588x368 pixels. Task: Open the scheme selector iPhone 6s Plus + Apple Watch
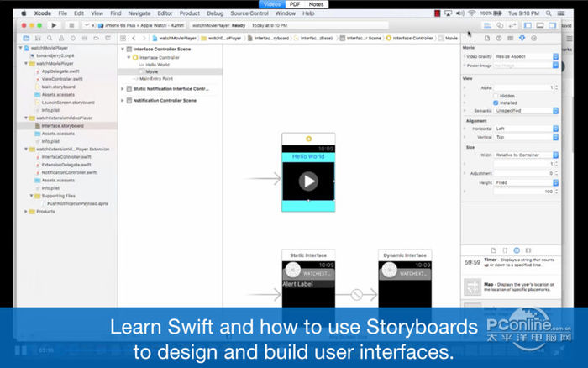coord(141,25)
